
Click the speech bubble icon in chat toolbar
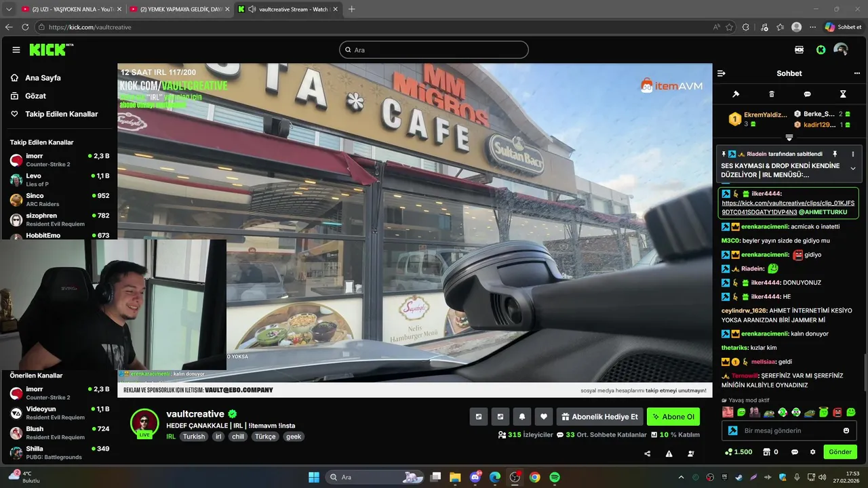point(807,94)
